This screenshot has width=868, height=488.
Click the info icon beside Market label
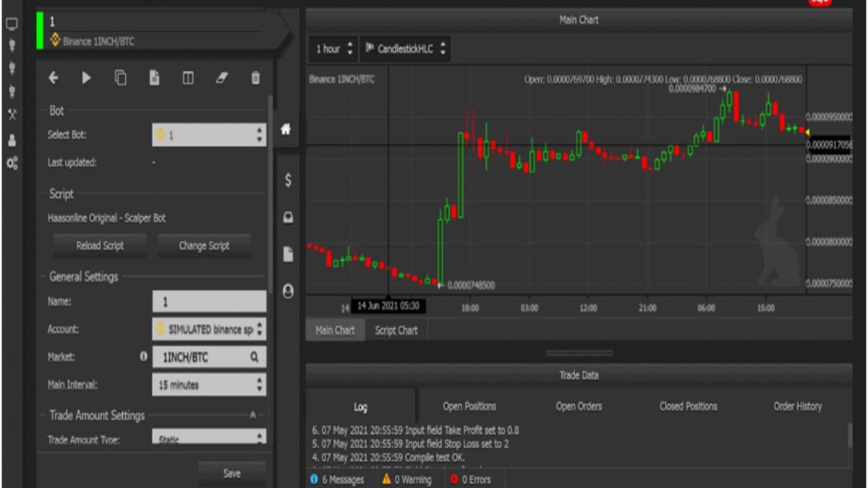pos(143,356)
